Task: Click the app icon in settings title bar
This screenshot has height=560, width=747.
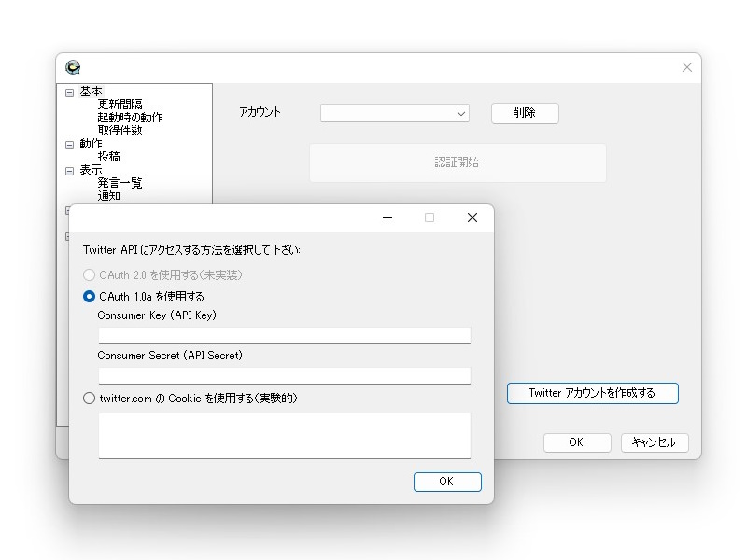Action: click(x=73, y=67)
